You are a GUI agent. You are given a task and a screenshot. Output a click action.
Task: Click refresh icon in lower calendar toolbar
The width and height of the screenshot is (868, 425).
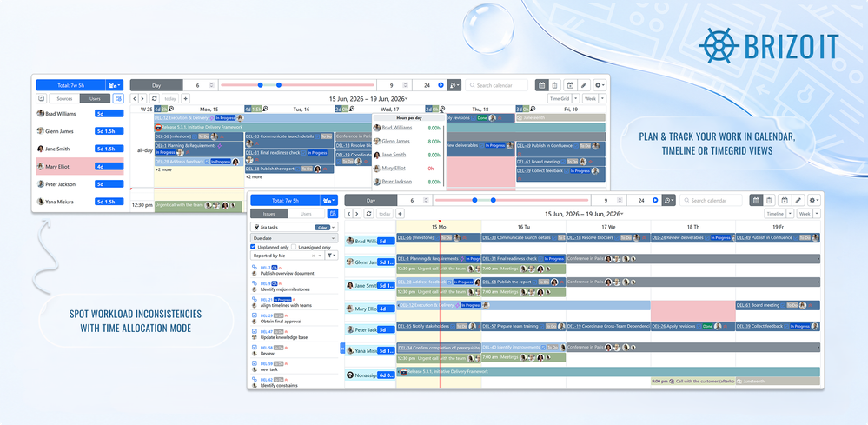coord(368,214)
